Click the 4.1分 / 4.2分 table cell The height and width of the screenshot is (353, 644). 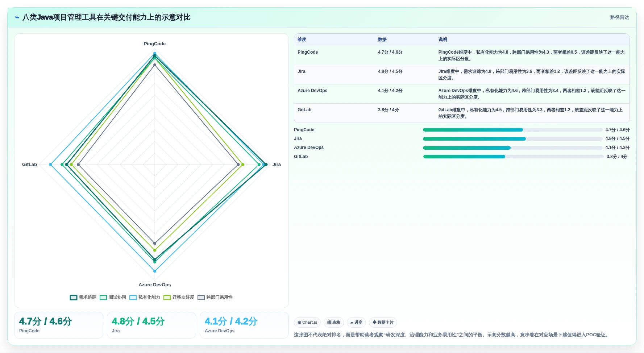tap(390, 91)
